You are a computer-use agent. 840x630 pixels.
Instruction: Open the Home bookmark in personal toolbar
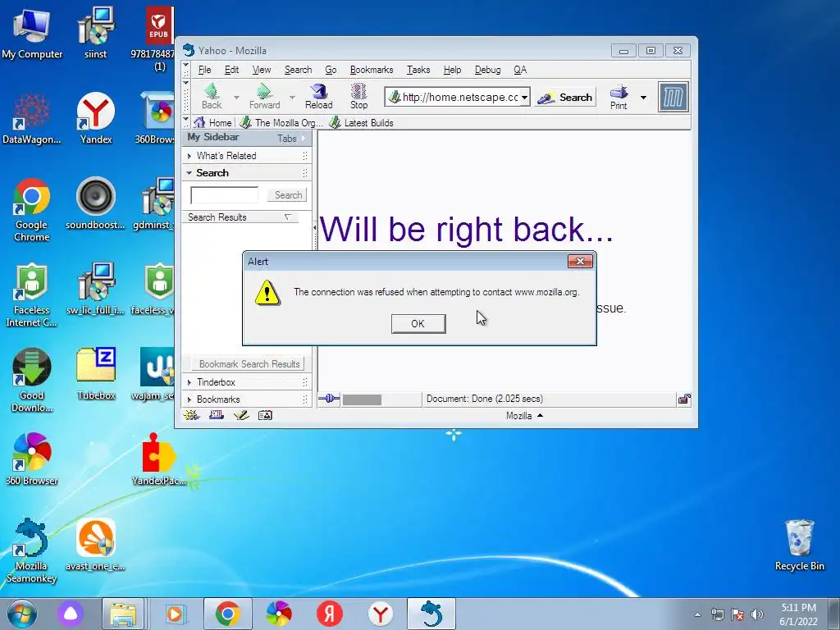pyautogui.click(x=213, y=123)
